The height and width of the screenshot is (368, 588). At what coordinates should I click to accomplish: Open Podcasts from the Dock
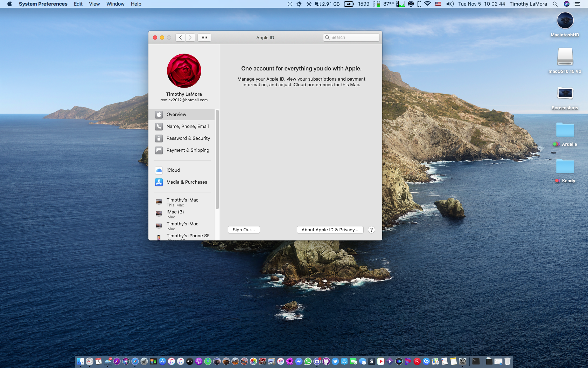(x=199, y=361)
